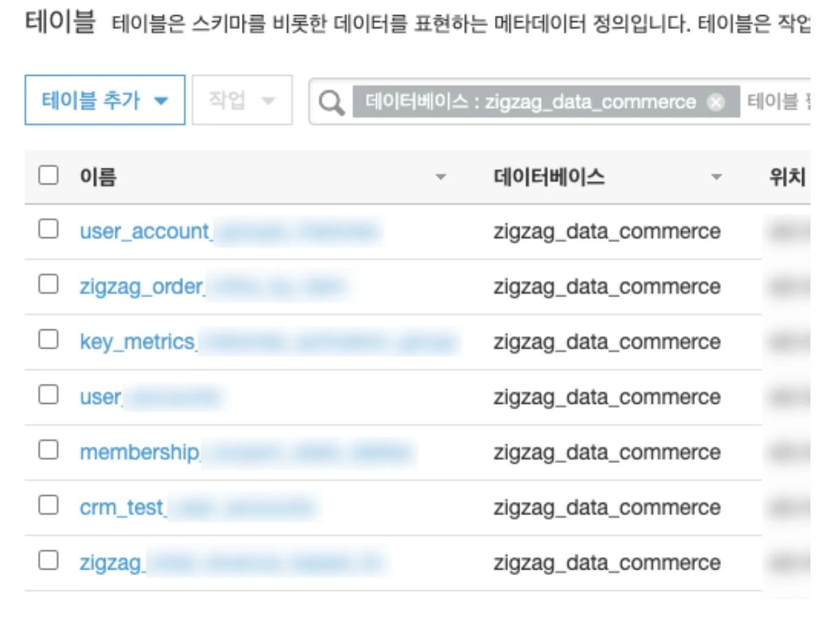
Task: Click the 이름 column header
Action: (x=98, y=177)
